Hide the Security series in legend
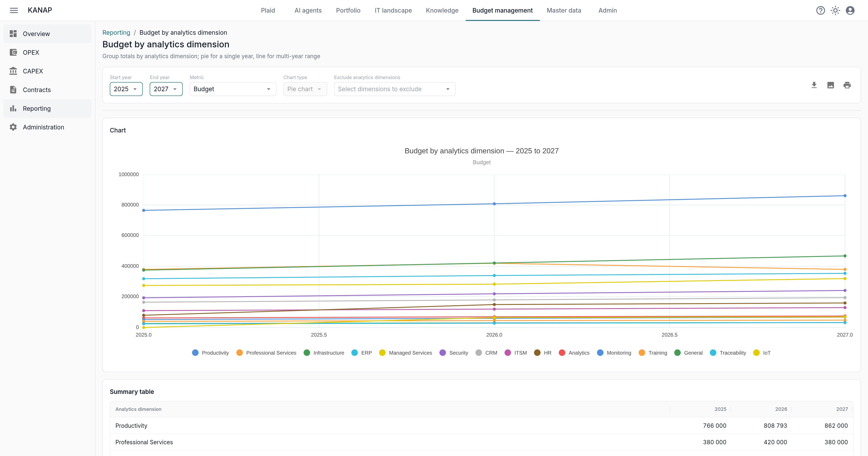 454,353
